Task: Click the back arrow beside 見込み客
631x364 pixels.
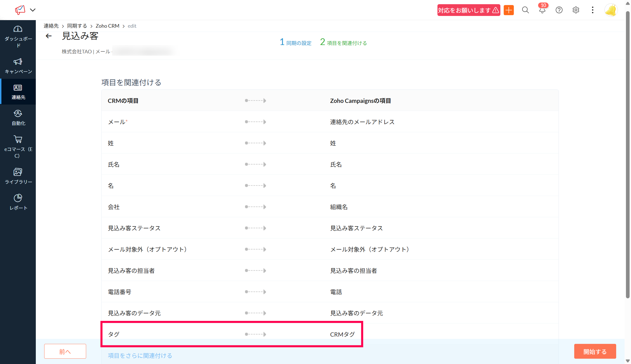Action: [x=49, y=36]
